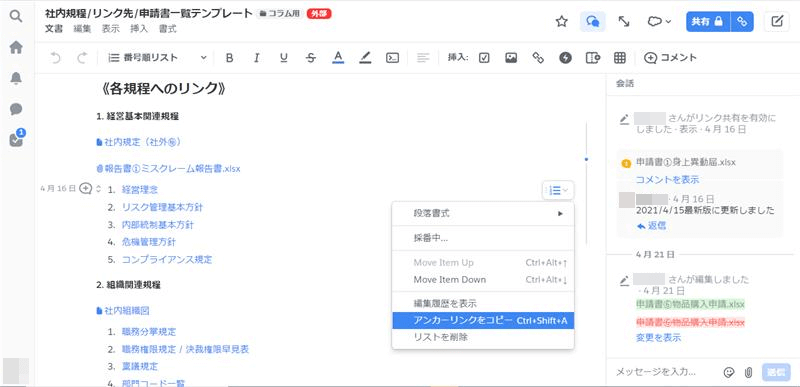Open the 職務分掌規定 link
The width and height of the screenshot is (800, 387).
149,332
